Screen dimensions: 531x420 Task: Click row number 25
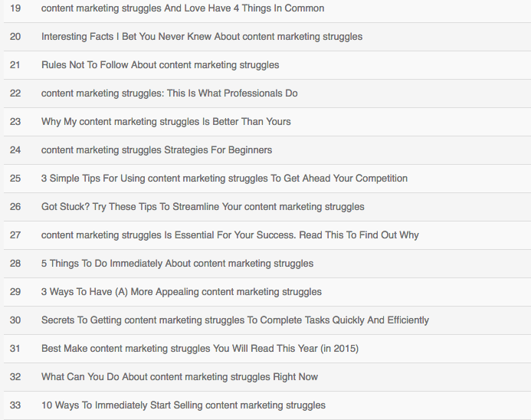pyautogui.click(x=15, y=179)
